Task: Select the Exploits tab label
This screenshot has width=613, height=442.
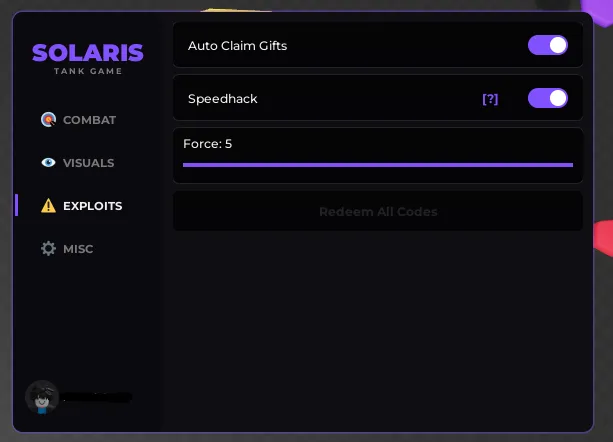Action: tap(92, 206)
